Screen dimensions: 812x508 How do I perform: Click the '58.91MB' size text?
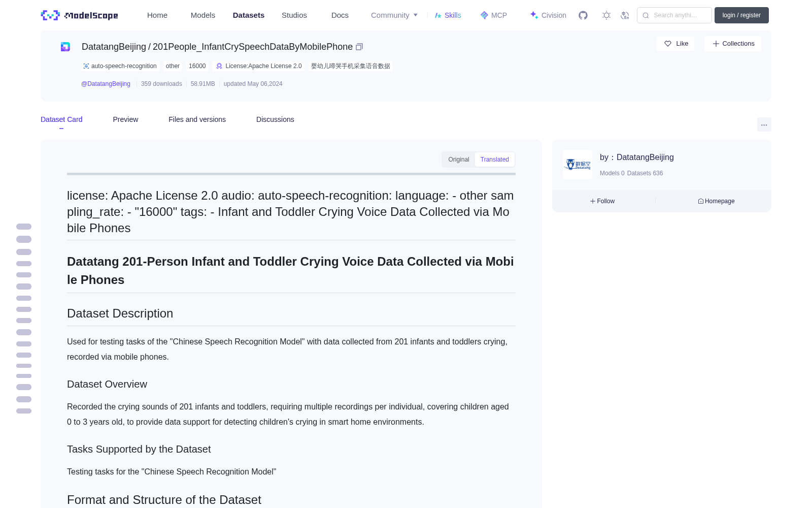[202, 84]
